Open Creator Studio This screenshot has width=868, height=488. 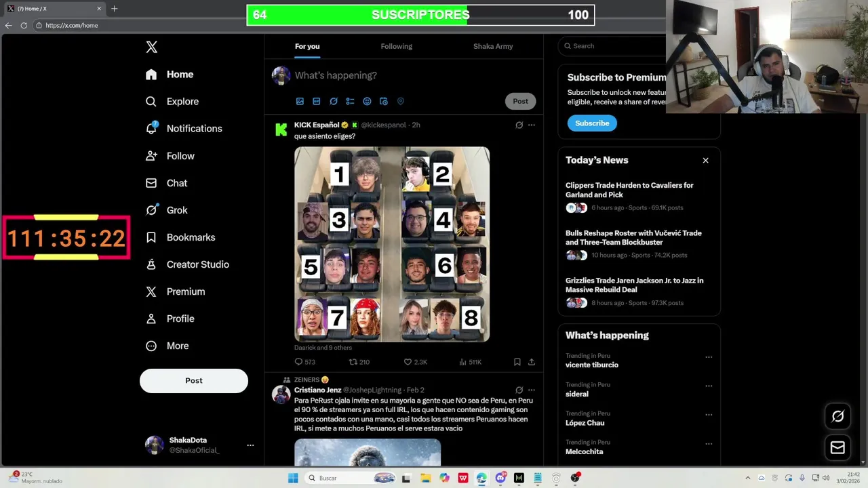click(188, 264)
